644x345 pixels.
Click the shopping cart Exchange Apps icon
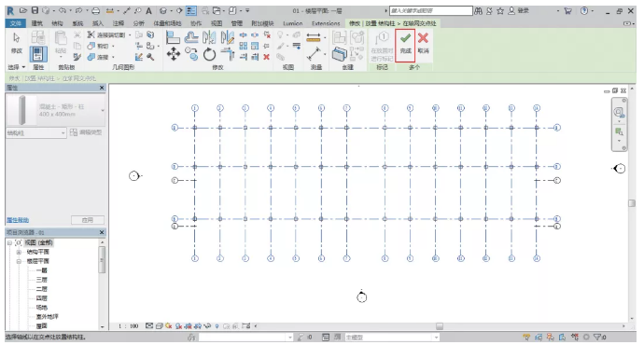click(x=567, y=11)
